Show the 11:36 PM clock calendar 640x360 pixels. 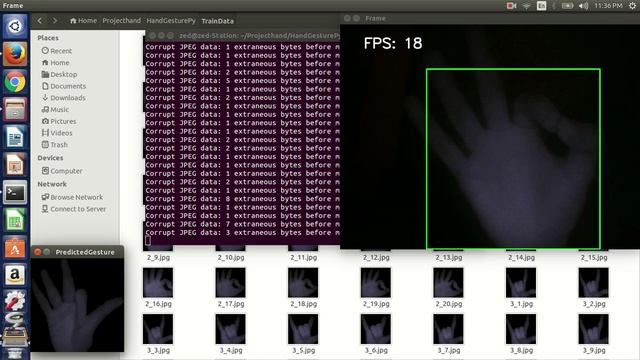[608, 6]
